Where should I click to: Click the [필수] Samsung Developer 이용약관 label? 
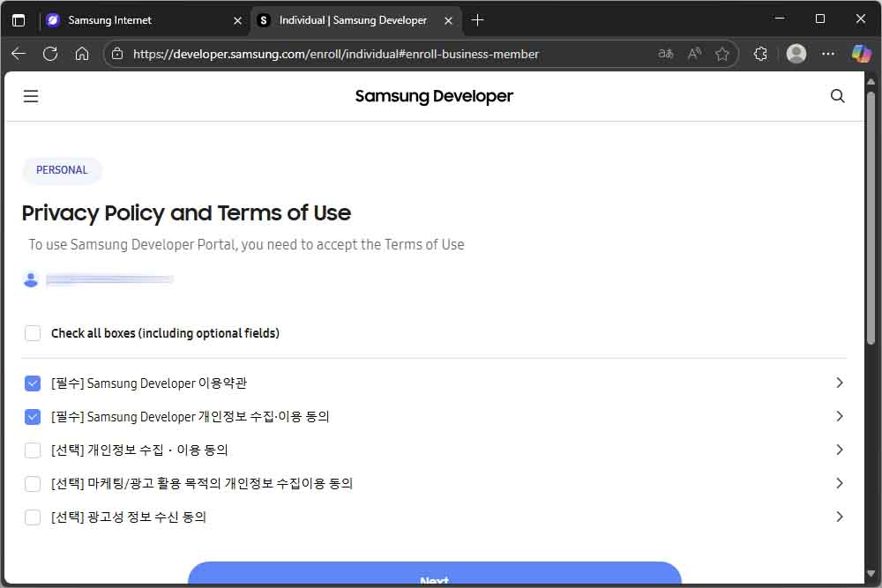[149, 383]
